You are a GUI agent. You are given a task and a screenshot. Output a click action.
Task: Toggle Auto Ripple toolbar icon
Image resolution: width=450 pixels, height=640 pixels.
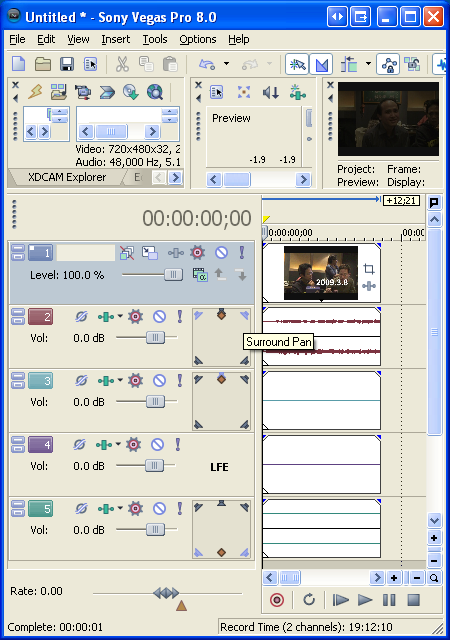point(349,64)
